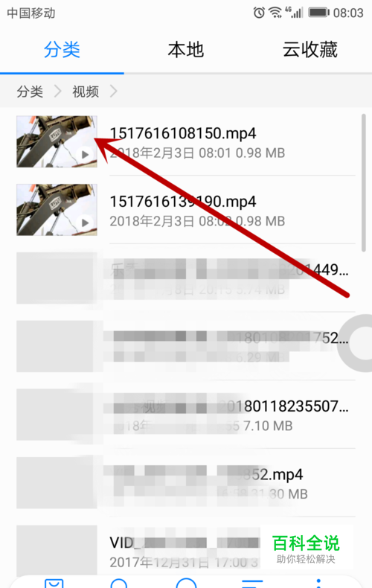This screenshot has height=588, width=372.
Task: Select 视频 in the breadcrumb path
Action: click(x=86, y=91)
